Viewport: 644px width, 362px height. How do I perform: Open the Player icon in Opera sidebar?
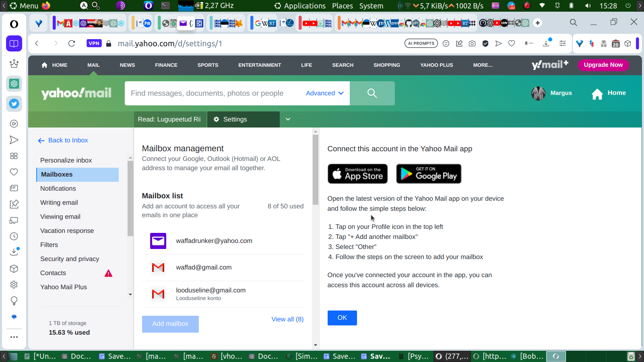pyautogui.click(x=14, y=124)
